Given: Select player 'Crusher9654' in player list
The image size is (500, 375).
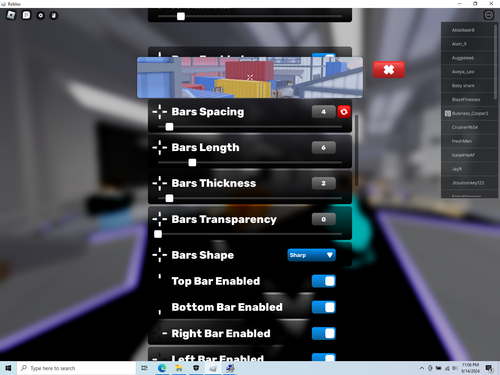Looking at the screenshot, I should [x=468, y=127].
